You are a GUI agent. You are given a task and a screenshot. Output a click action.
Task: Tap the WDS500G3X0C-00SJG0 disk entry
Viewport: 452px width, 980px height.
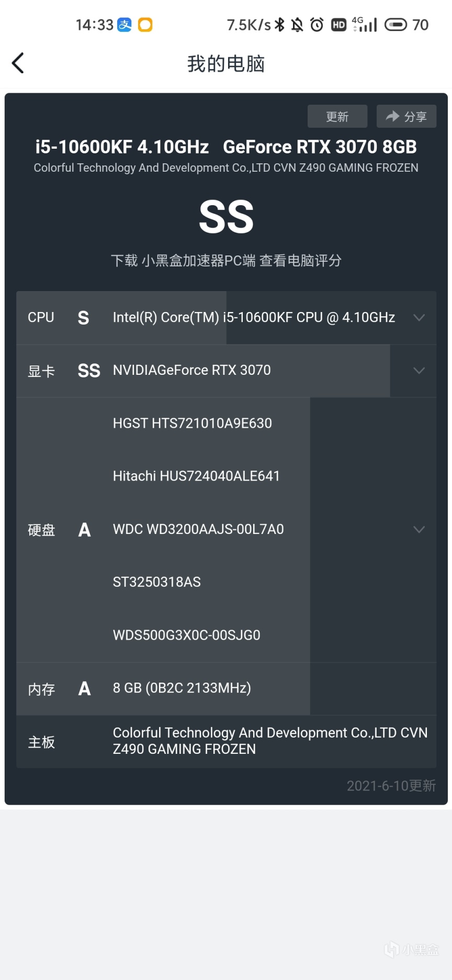point(186,635)
